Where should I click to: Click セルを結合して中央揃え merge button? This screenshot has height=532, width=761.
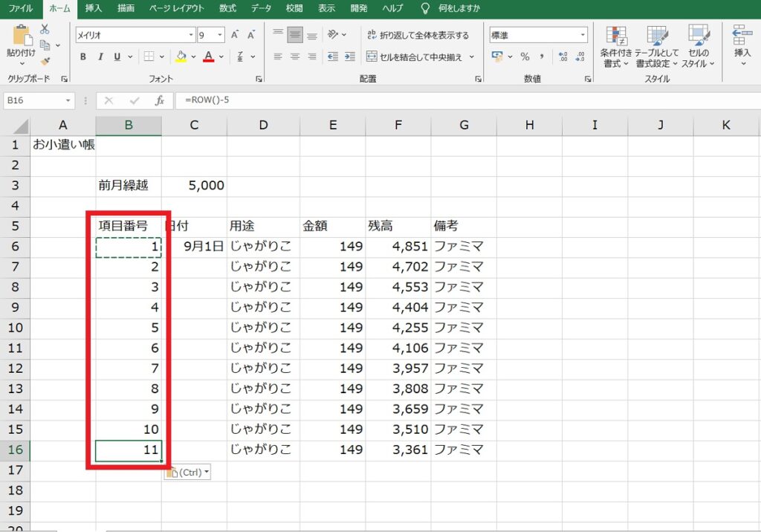[415, 56]
